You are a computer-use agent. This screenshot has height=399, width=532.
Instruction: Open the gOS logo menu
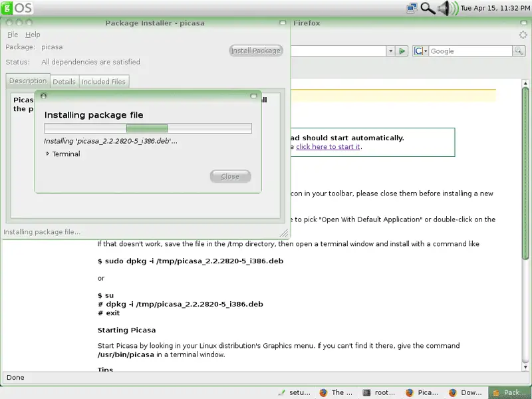coord(17,7)
